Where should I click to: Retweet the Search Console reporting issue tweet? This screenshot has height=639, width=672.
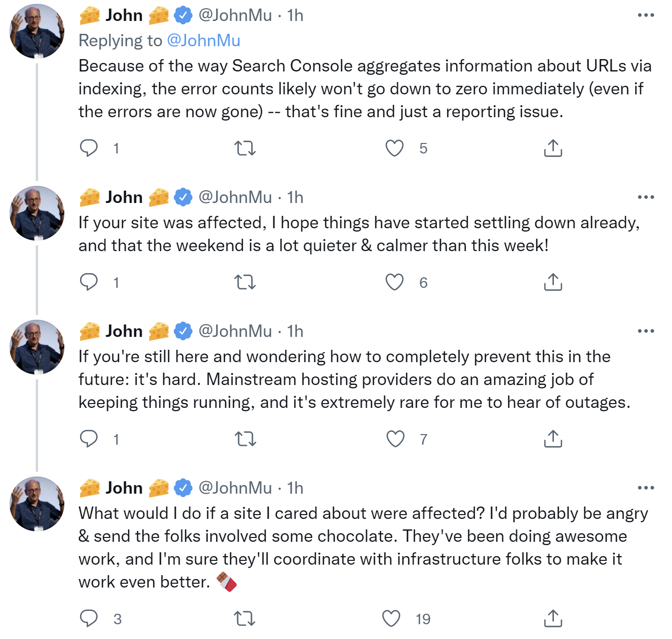[245, 148]
